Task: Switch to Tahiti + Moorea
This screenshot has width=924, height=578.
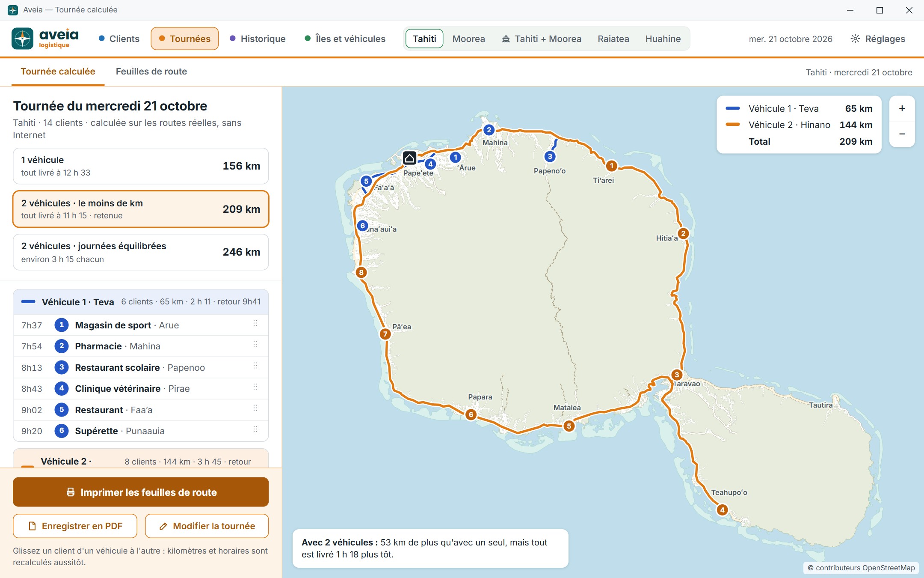Action: pos(542,39)
